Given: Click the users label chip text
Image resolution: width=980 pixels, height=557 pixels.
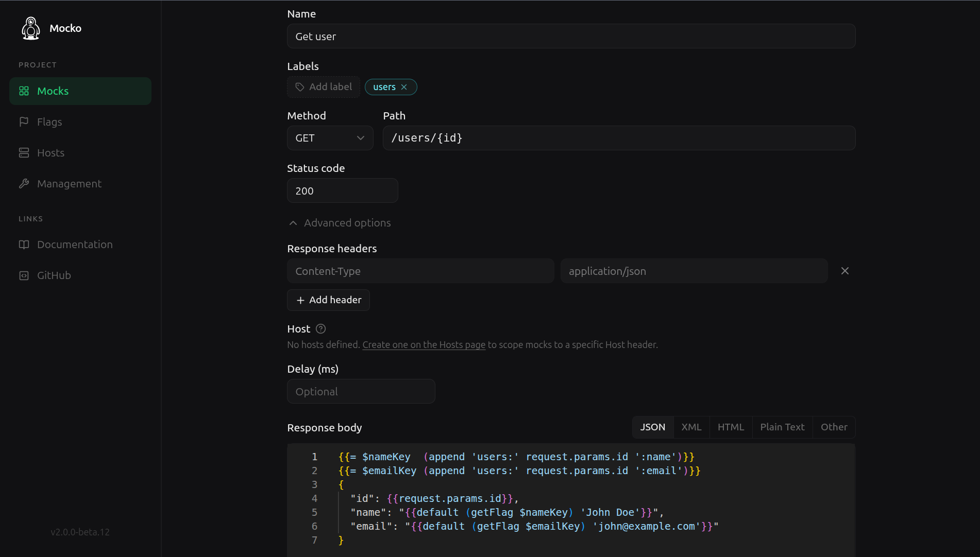Looking at the screenshot, I should coord(384,87).
